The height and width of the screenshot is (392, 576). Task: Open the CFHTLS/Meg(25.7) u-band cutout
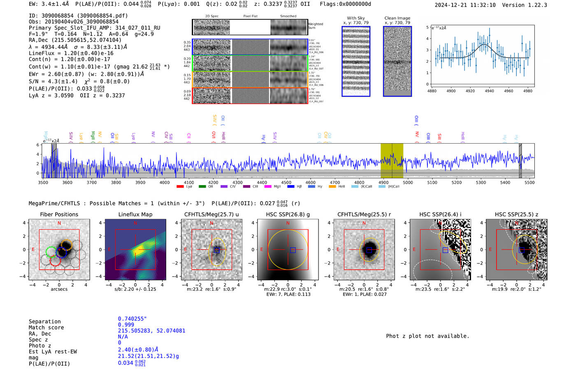coord(211,250)
